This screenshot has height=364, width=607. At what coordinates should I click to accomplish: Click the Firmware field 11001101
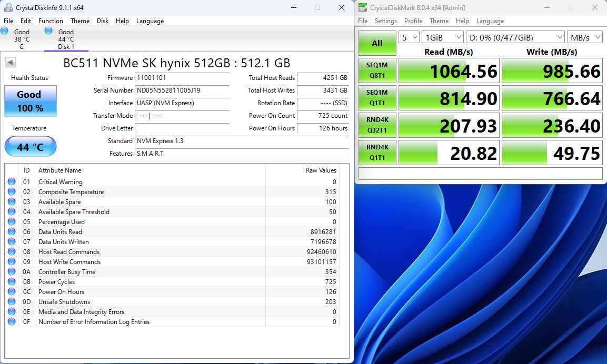coord(182,78)
